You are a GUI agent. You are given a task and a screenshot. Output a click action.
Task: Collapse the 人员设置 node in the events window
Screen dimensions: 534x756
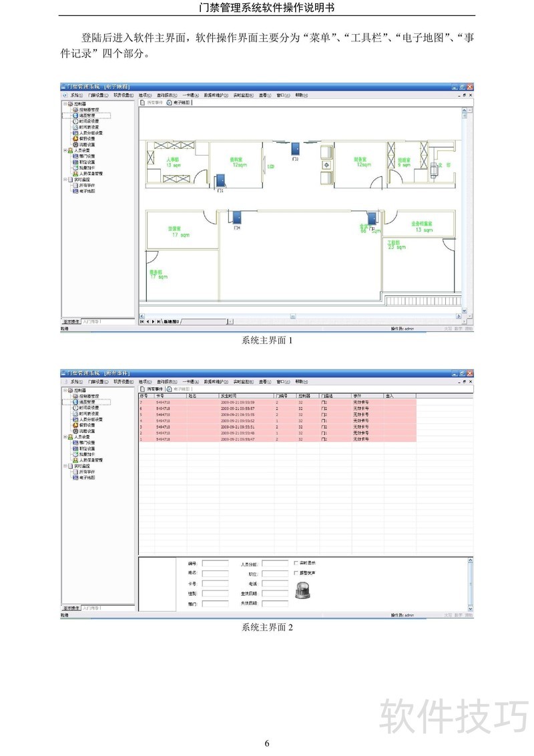pyautogui.click(x=65, y=437)
